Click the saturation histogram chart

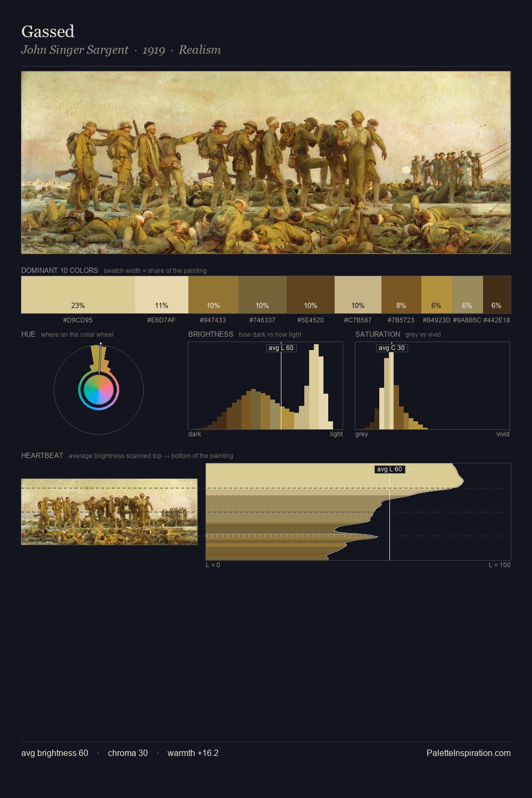pos(433,386)
